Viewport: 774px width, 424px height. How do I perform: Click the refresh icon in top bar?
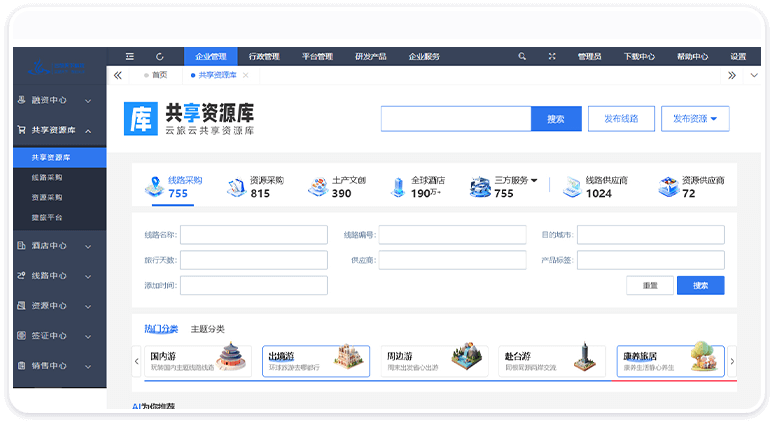pyautogui.click(x=160, y=57)
